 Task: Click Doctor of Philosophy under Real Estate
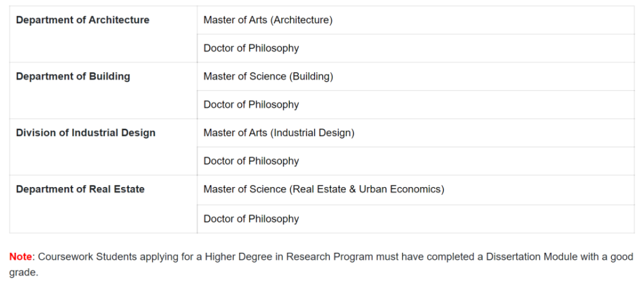pos(251,219)
